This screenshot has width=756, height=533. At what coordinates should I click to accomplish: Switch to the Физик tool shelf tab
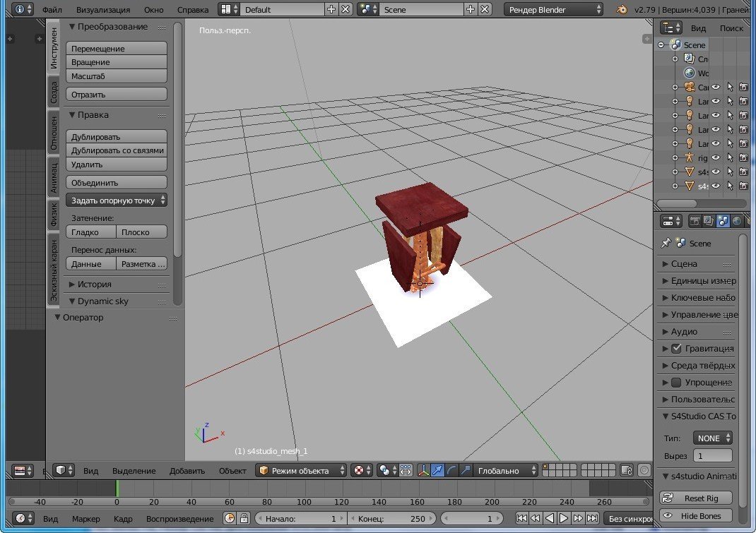pyautogui.click(x=54, y=214)
